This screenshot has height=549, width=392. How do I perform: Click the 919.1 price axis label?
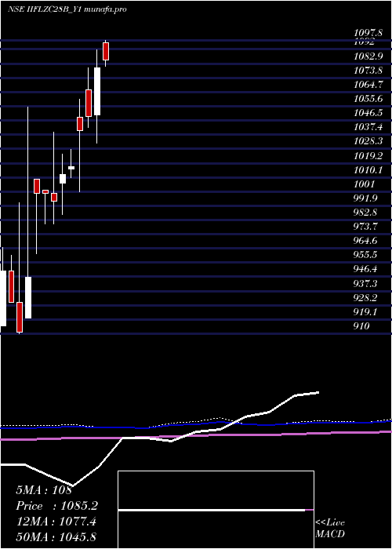pyautogui.click(x=365, y=312)
